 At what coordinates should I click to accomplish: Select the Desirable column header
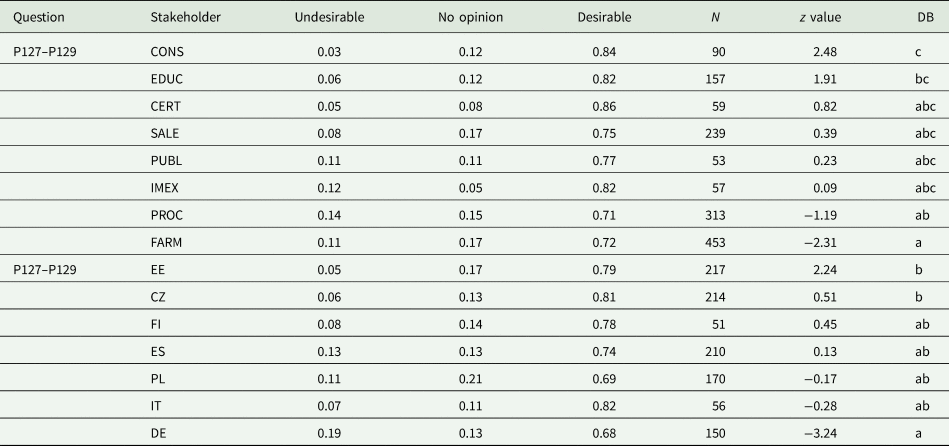tap(603, 20)
